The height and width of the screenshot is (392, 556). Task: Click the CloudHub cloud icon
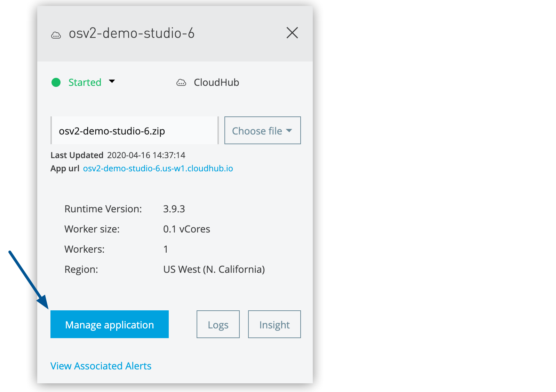pyautogui.click(x=181, y=83)
